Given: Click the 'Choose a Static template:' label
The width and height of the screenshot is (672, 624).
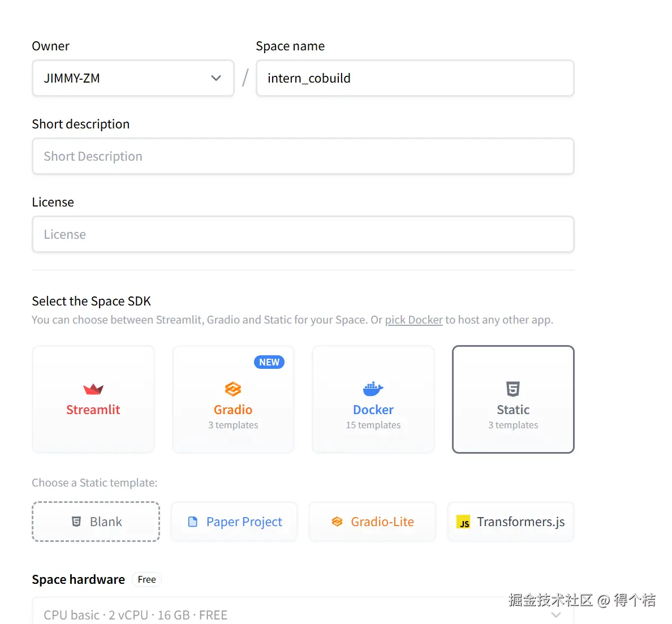Looking at the screenshot, I should click(94, 483).
